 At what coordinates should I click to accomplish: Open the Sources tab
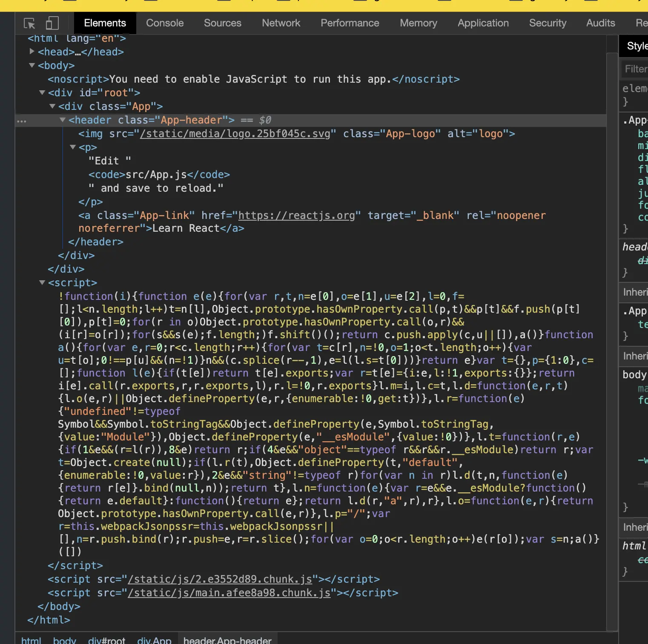223,23
